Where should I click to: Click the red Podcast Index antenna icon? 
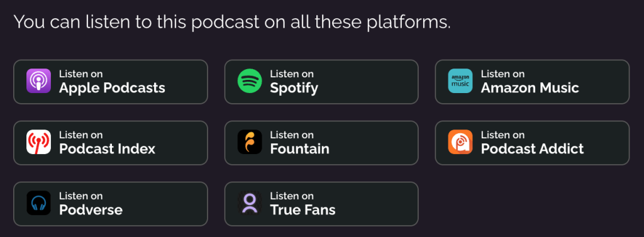[38, 142]
